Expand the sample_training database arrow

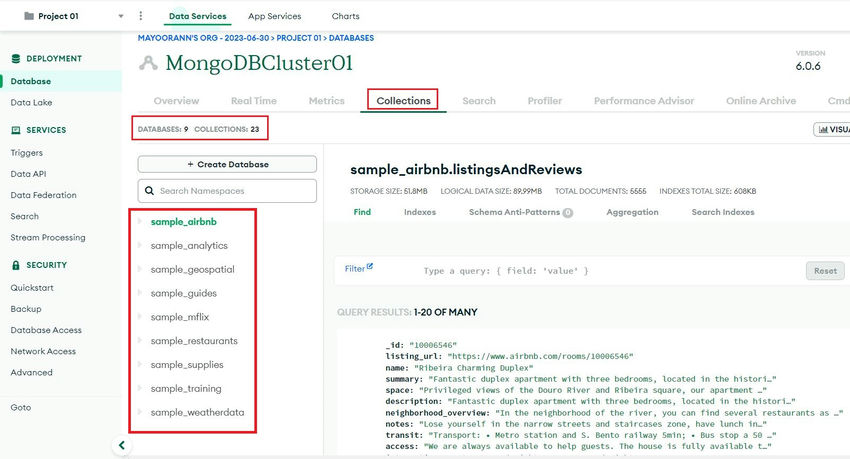coord(140,388)
